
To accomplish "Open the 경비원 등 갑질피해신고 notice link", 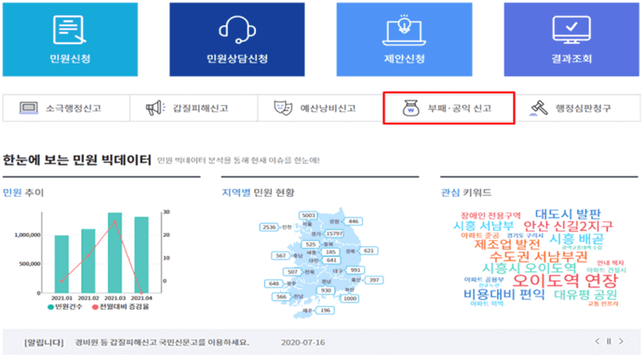I will tap(162, 343).
